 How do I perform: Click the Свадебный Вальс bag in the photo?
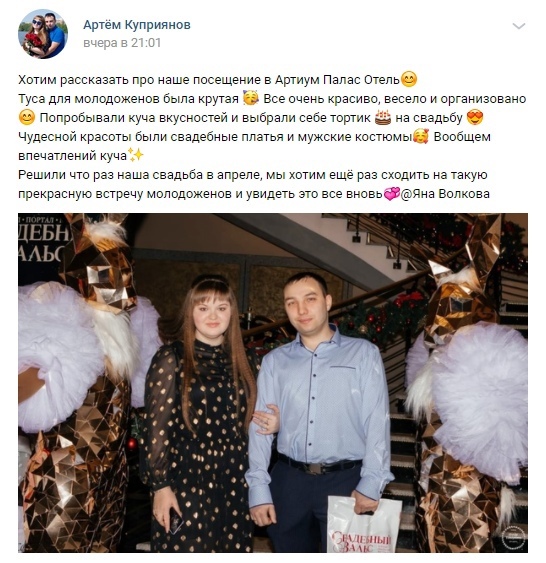pos(363,524)
